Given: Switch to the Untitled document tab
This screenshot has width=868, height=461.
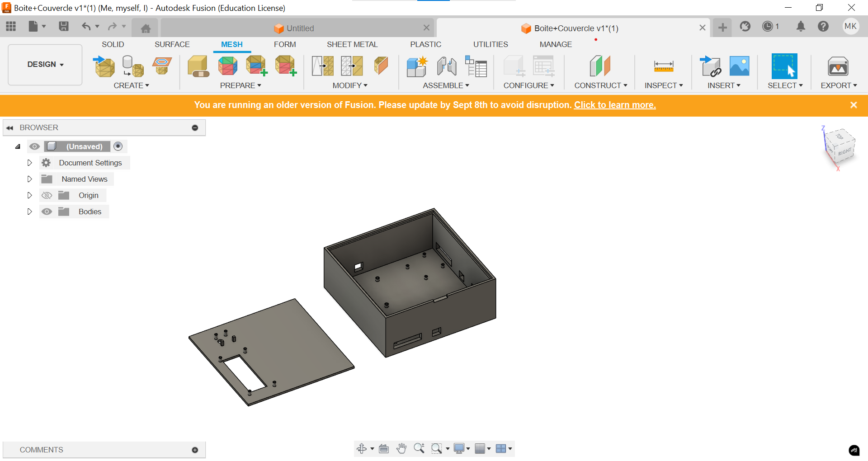Looking at the screenshot, I should tap(297, 28).
